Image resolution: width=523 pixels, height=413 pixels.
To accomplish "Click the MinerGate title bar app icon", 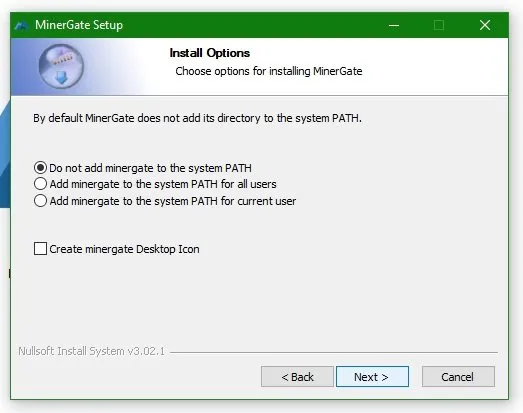I will click(22, 25).
